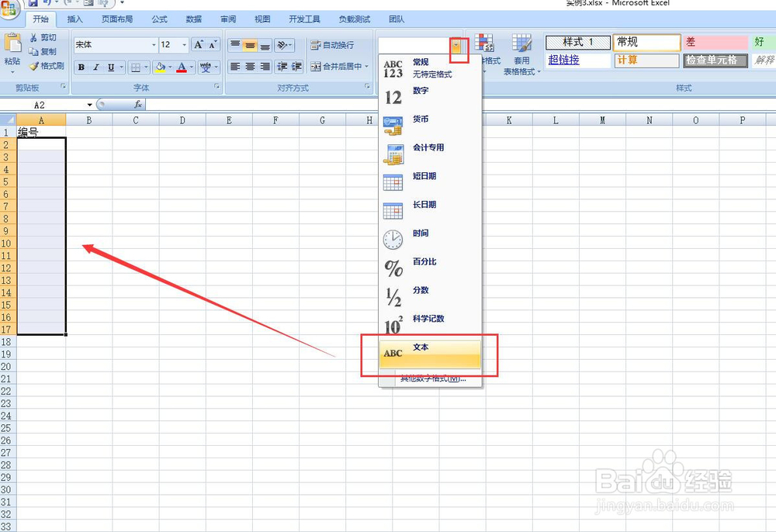Open the underline style dropdown arrow
Viewport: 776px width, 532px height.
[122, 67]
